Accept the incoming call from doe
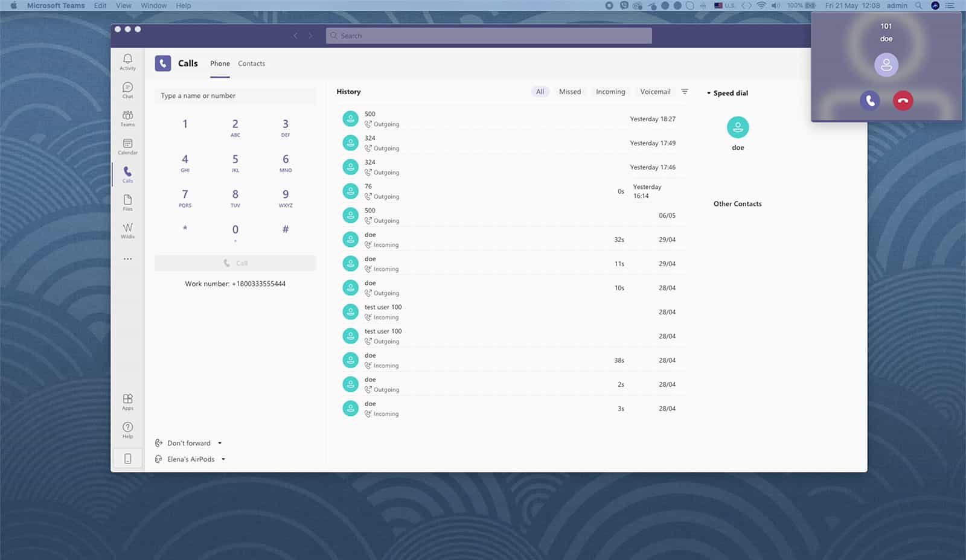The height and width of the screenshot is (560, 966). click(x=869, y=101)
